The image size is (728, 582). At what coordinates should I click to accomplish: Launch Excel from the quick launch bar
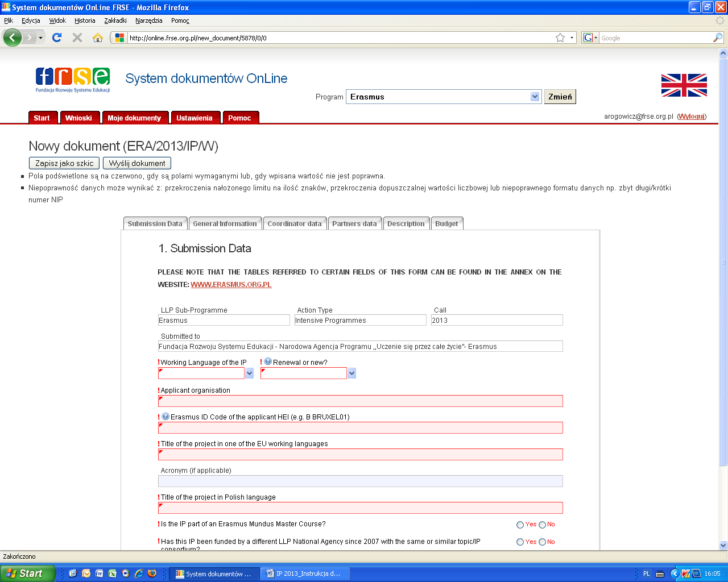112,573
